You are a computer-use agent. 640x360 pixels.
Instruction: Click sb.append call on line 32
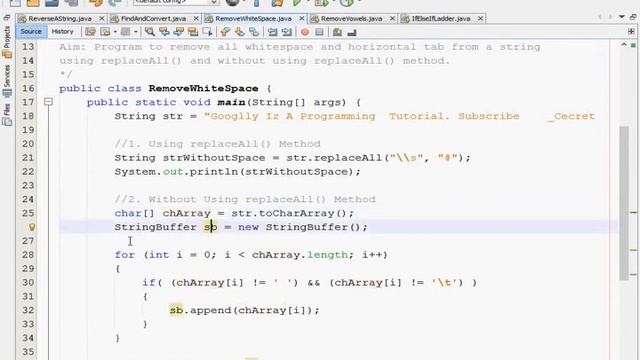click(x=244, y=311)
